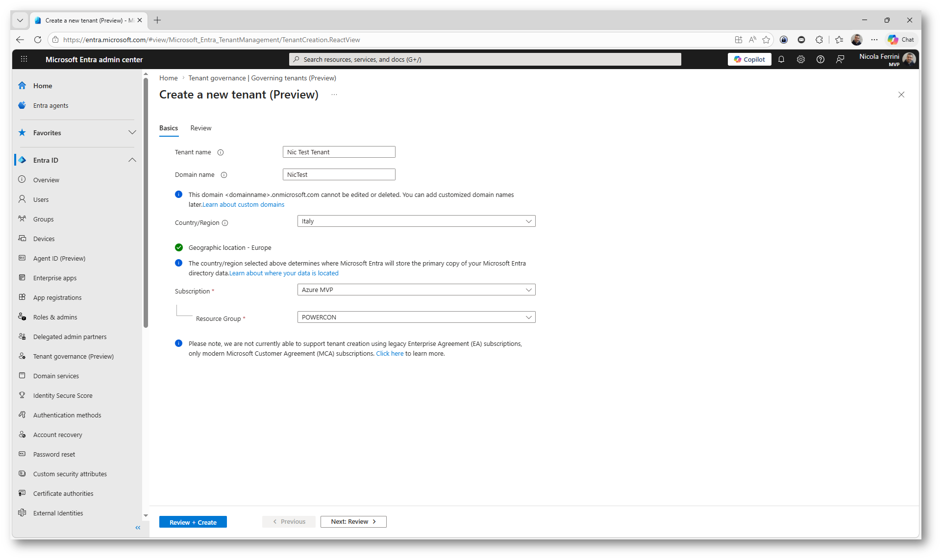Collapse the Entra ID section
The width and height of the screenshot is (942, 560).
click(132, 160)
